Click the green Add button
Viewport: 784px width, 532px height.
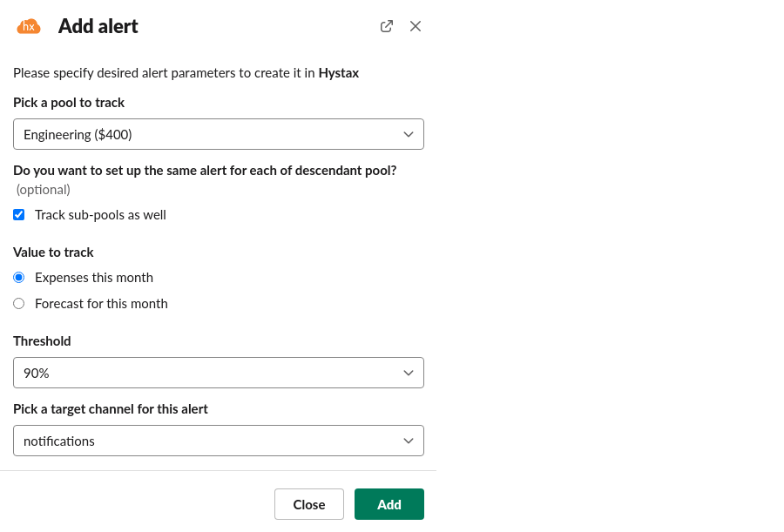coord(389,504)
